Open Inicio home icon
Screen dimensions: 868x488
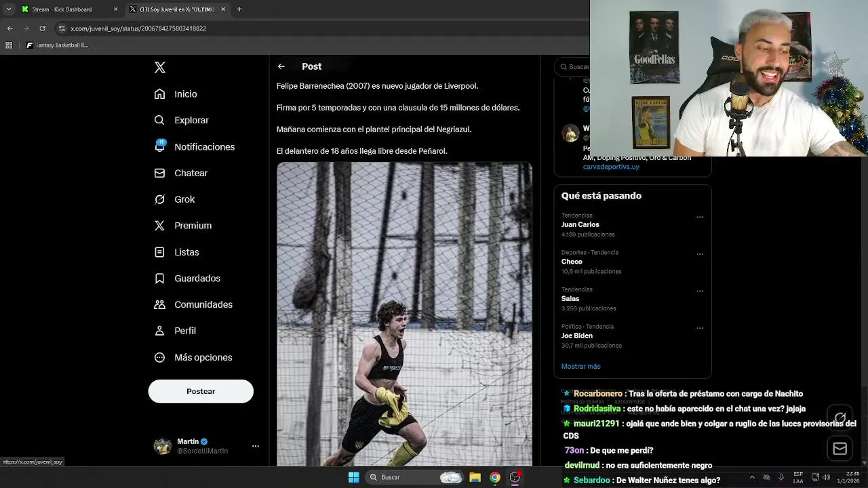159,94
